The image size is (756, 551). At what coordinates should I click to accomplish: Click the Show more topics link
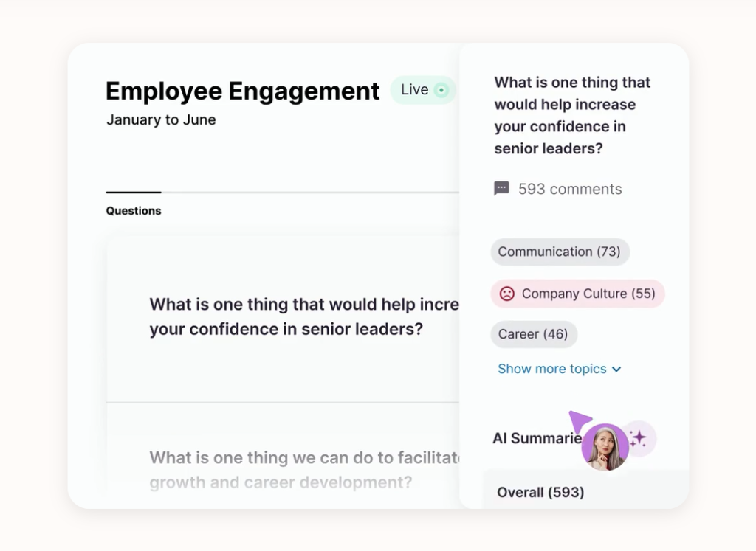(x=552, y=369)
